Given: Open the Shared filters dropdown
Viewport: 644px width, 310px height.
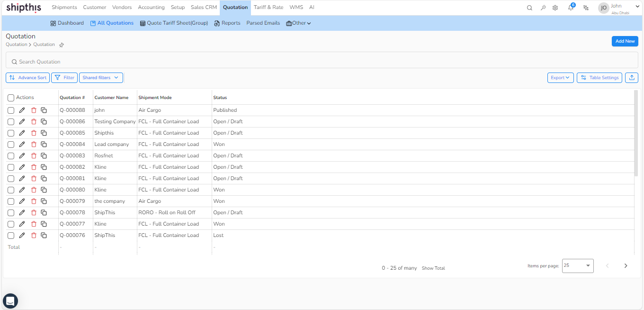Looking at the screenshot, I should [101, 77].
